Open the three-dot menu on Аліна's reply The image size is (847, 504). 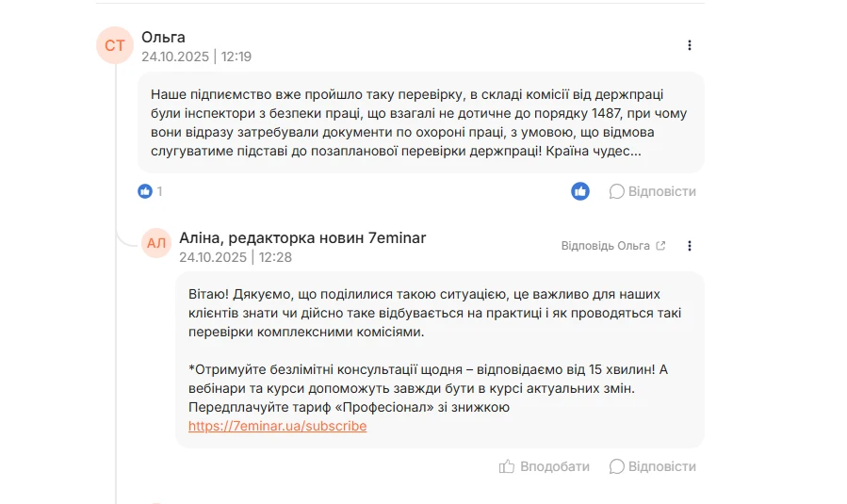[690, 246]
